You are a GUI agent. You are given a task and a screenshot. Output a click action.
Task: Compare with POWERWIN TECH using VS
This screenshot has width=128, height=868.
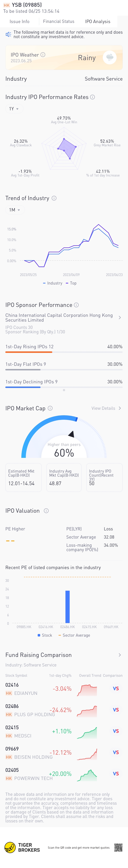coord(116,774)
